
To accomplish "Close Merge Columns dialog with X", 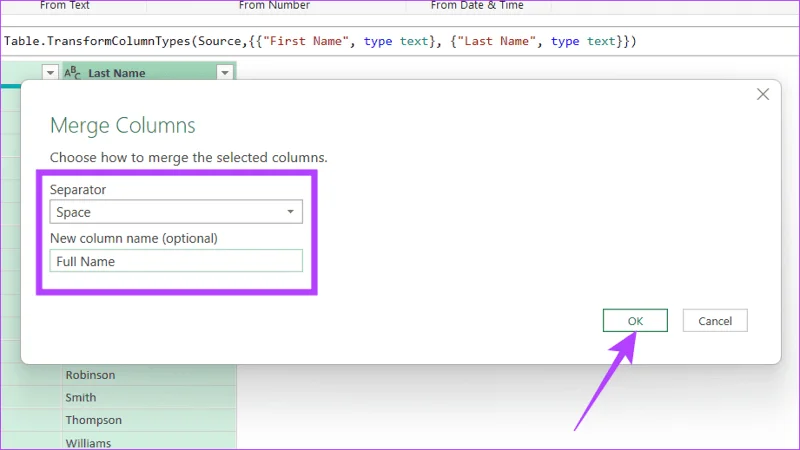I will [x=763, y=94].
